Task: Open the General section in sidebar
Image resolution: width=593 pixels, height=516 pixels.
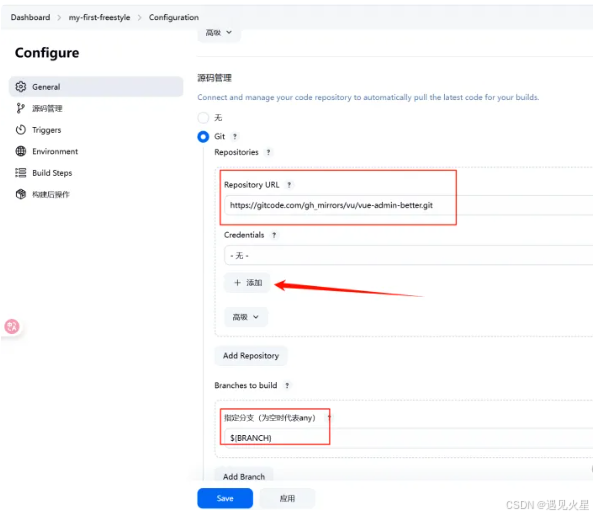Action: point(96,87)
